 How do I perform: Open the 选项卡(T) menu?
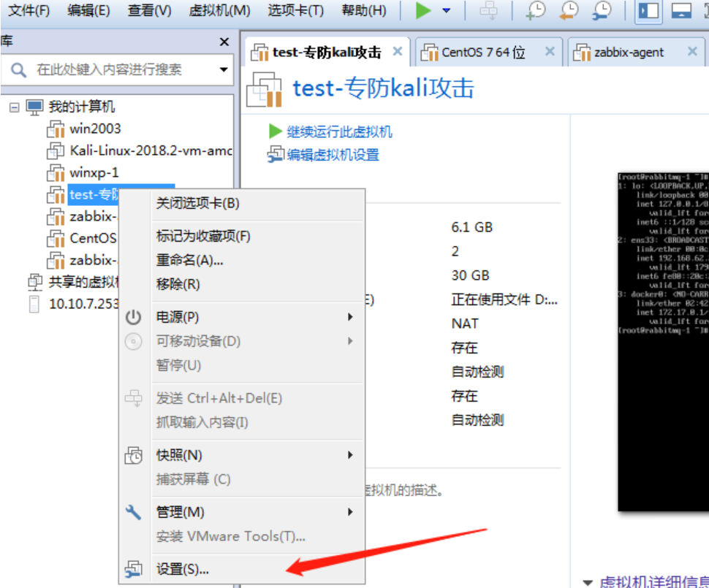(x=296, y=10)
